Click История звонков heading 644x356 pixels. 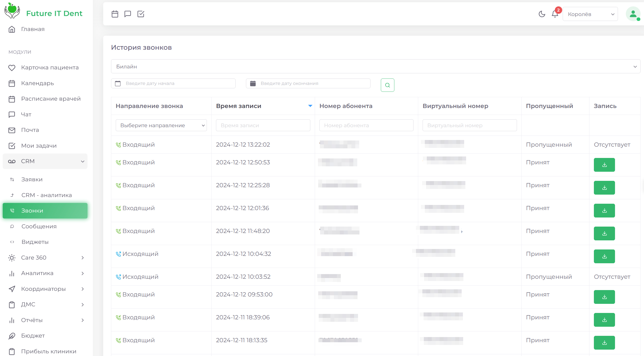141,47
